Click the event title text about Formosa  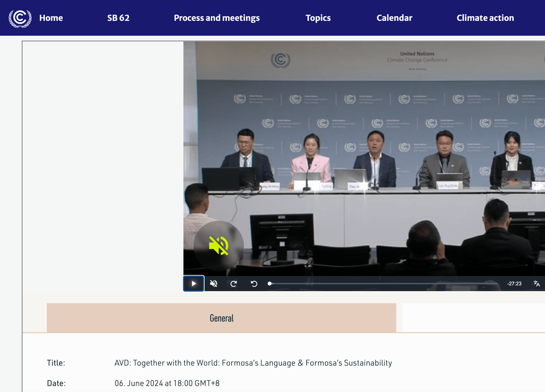[253, 363]
